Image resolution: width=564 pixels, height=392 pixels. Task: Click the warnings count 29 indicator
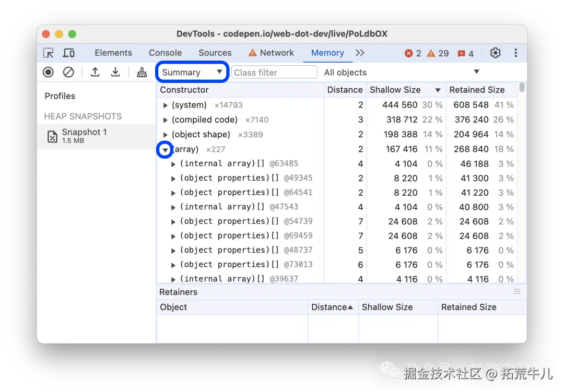point(438,53)
